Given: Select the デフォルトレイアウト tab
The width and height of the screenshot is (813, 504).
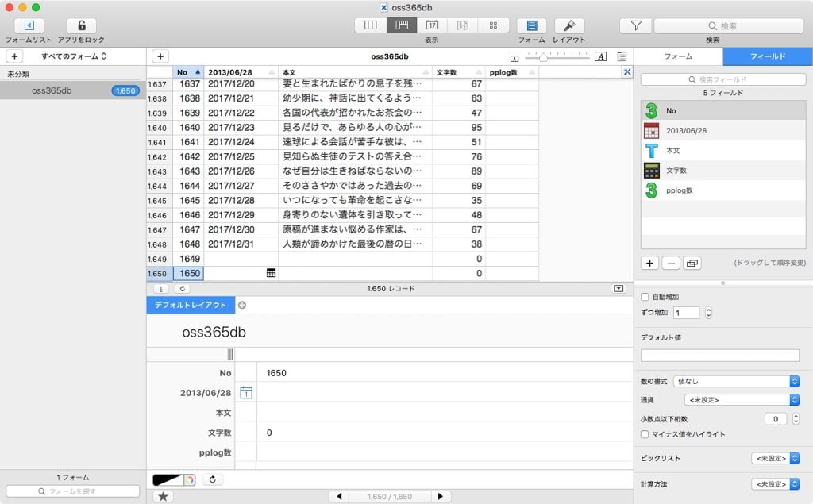Looking at the screenshot, I should [191, 305].
